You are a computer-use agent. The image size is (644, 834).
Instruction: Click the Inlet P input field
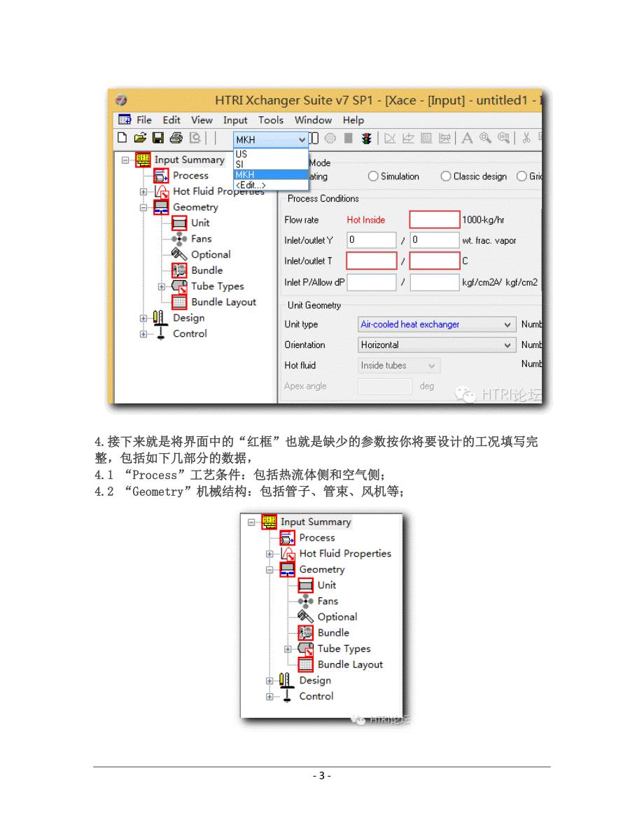371,282
